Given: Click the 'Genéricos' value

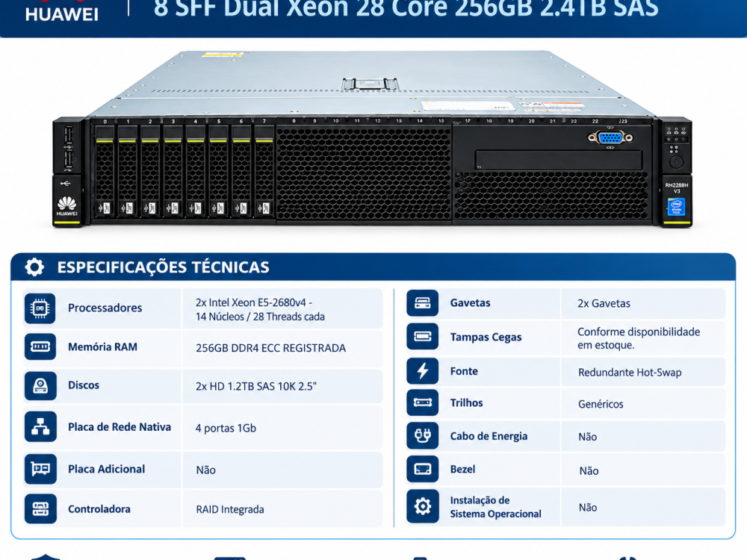Looking at the screenshot, I should coord(601,404).
